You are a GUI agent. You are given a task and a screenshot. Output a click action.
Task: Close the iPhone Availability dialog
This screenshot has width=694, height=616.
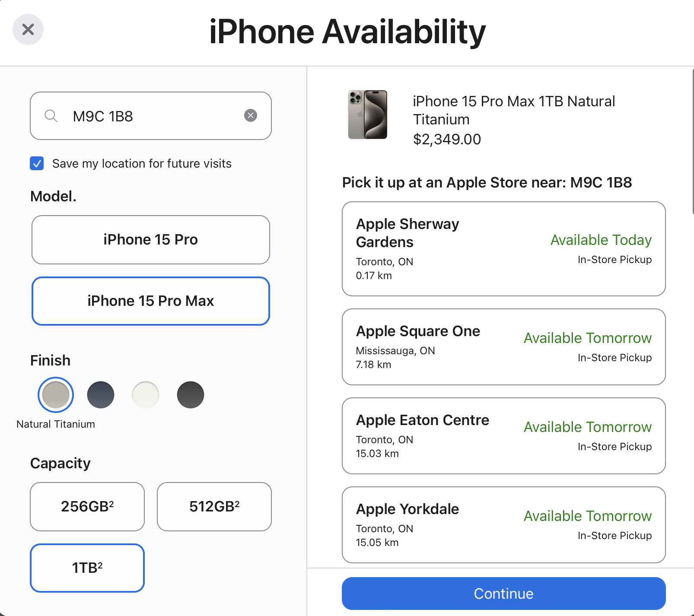coord(28,29)
